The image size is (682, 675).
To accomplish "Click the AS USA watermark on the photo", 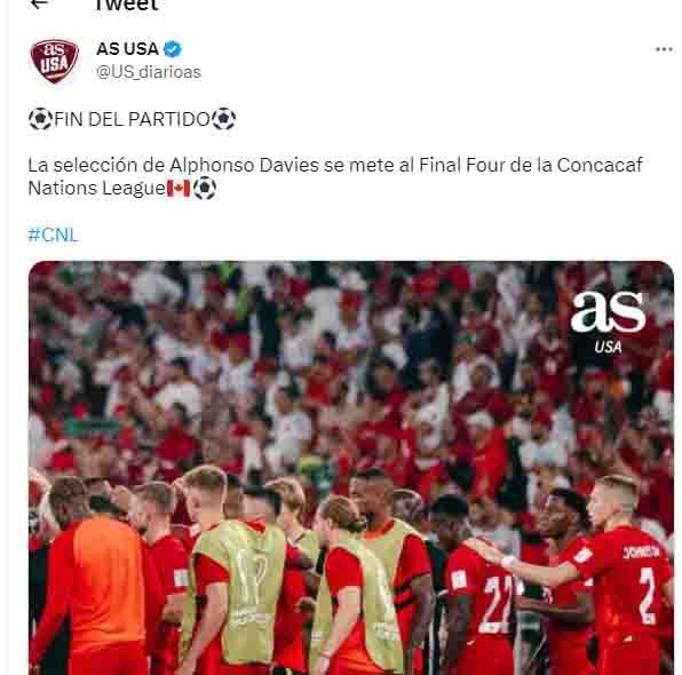I will tap(608, 322).
